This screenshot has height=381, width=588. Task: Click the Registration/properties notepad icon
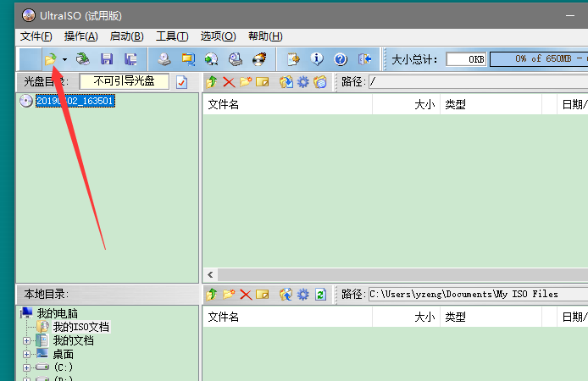pyautogui.click(x=293, y=59)
